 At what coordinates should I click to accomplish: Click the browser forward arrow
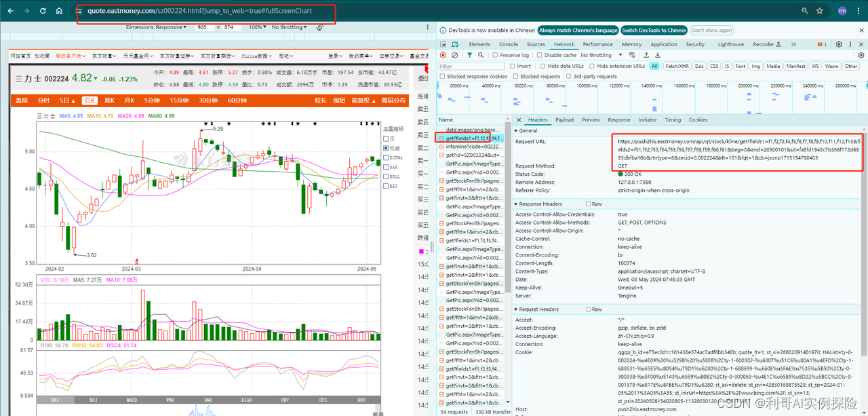click(26, 11)
